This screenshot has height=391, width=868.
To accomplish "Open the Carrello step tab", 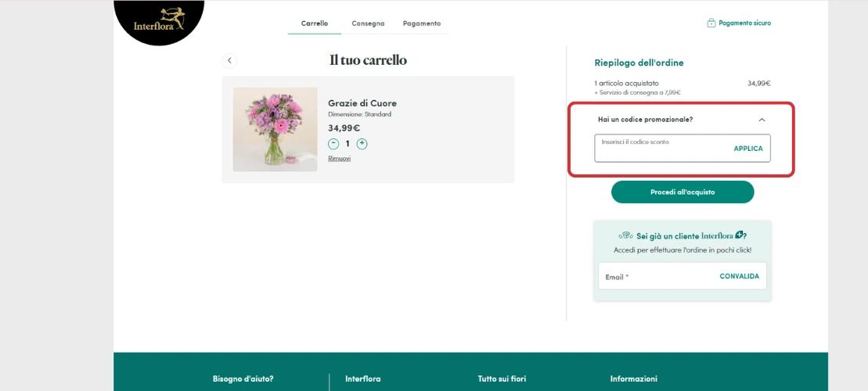I will 315,23.
